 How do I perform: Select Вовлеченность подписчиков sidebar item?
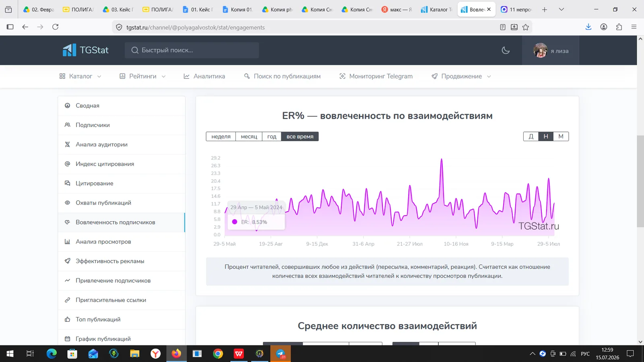tap(122, 222)
